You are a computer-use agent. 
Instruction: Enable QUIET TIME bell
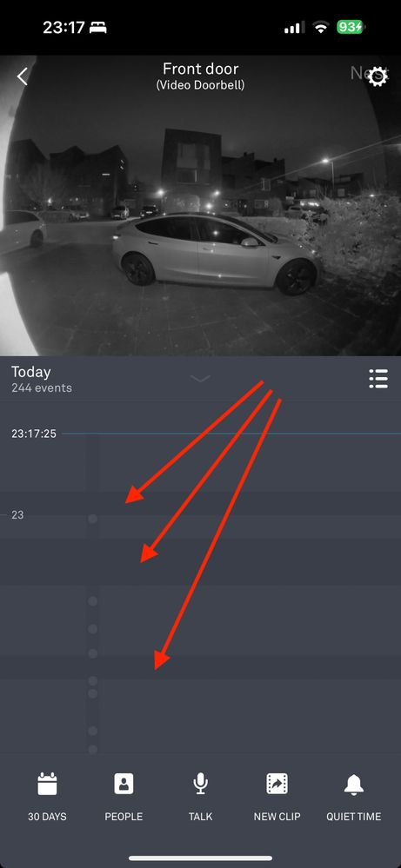[x=353, y=784]
